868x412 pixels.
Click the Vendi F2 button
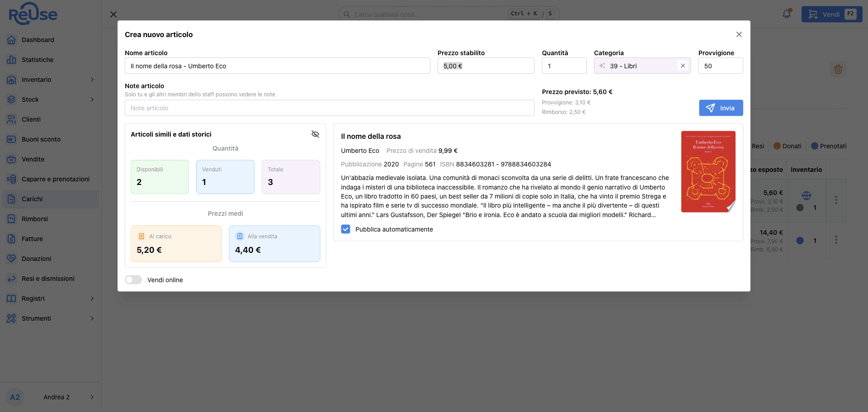coord(832,14)
